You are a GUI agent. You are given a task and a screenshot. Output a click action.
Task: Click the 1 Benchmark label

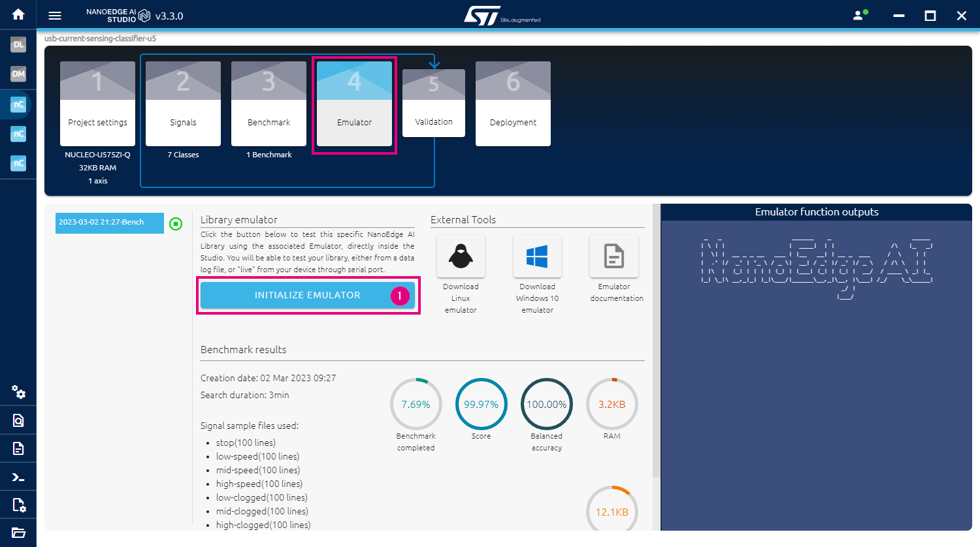pos(269,155)
